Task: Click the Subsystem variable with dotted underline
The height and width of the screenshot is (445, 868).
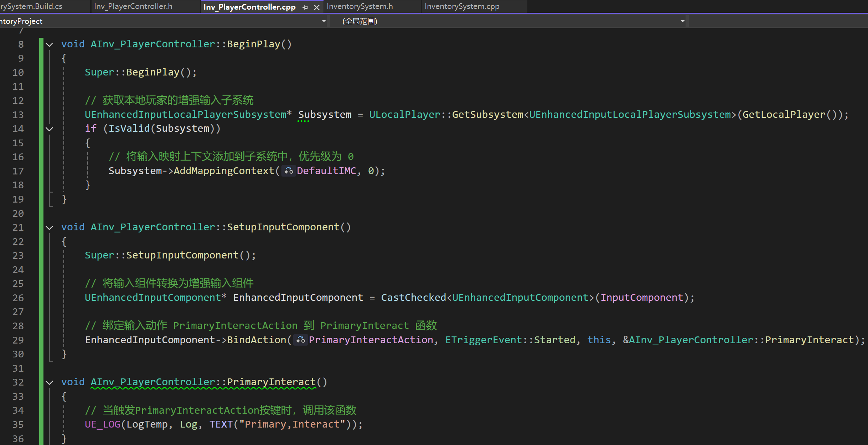Action: (325, 115)
